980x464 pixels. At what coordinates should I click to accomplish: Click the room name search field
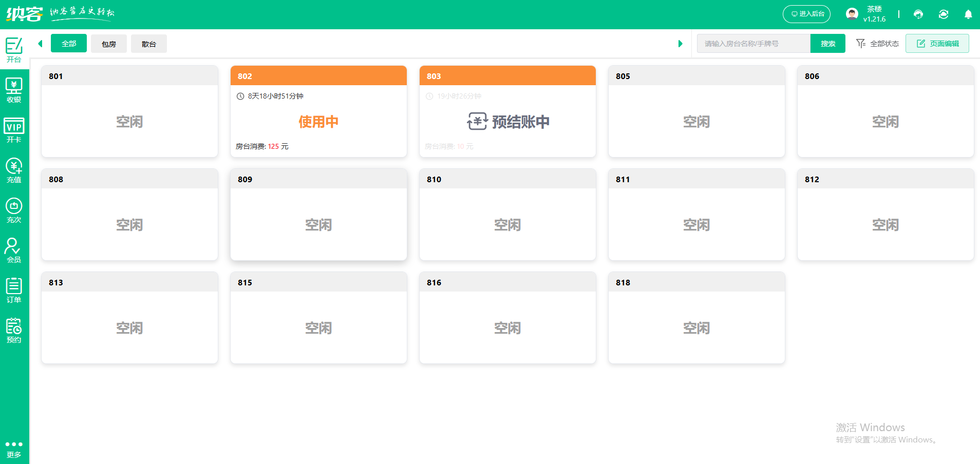[753, 44]
